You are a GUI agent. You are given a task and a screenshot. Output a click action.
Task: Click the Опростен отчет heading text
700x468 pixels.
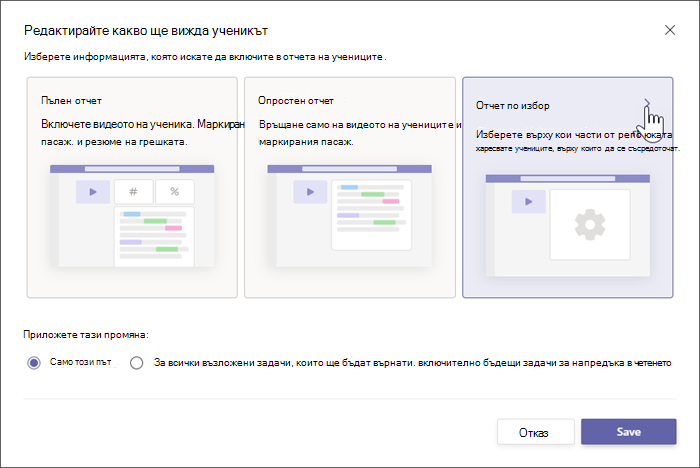(296, 100)
